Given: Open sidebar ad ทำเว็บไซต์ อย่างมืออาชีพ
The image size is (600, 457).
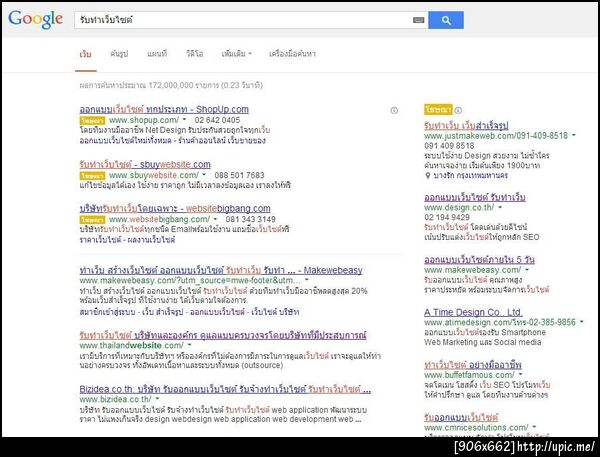Looking at the screenshot, I should [x=473, y=365].
